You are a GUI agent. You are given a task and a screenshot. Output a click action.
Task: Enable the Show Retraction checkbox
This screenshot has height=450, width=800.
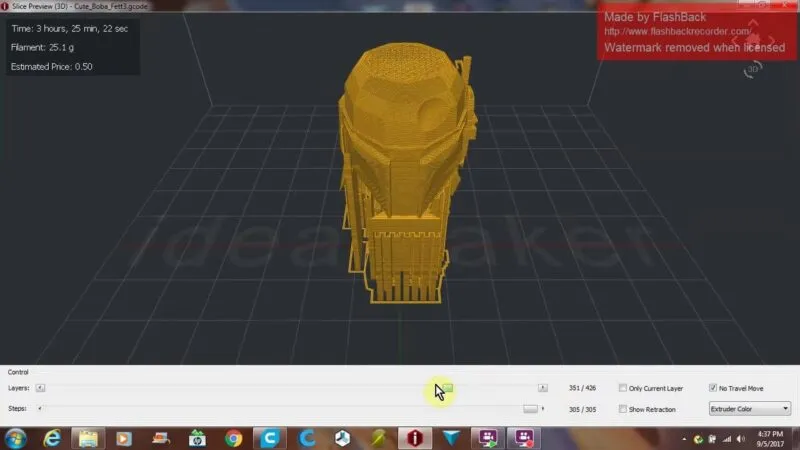click(623, 409)
